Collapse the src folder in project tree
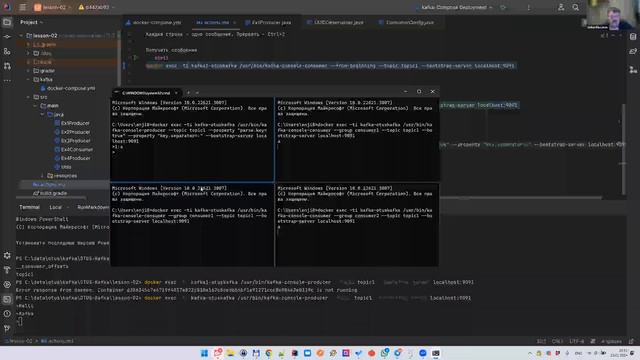The width and height of the screenshot is (640, 360). 28,97
